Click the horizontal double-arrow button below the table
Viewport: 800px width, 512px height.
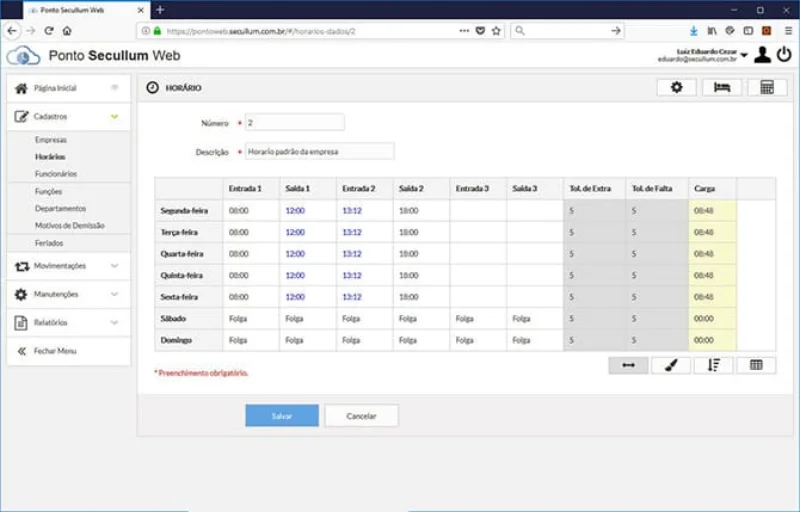628,365
